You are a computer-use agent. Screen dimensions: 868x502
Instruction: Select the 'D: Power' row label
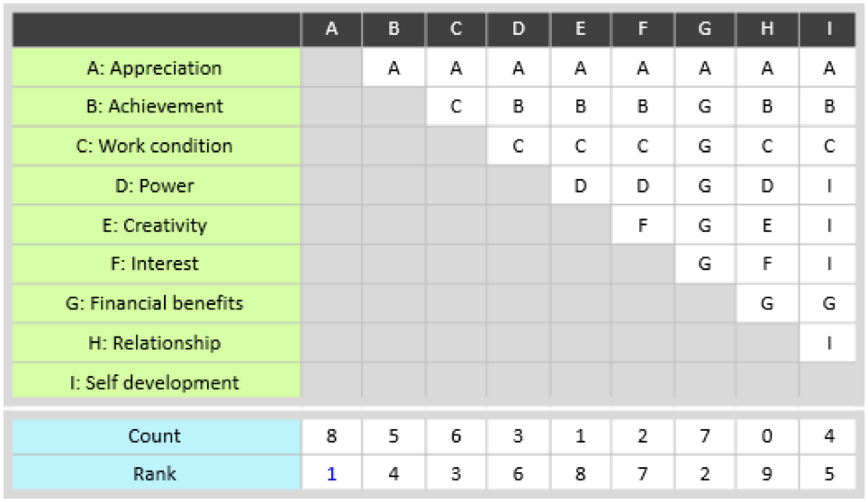(156, 185)
